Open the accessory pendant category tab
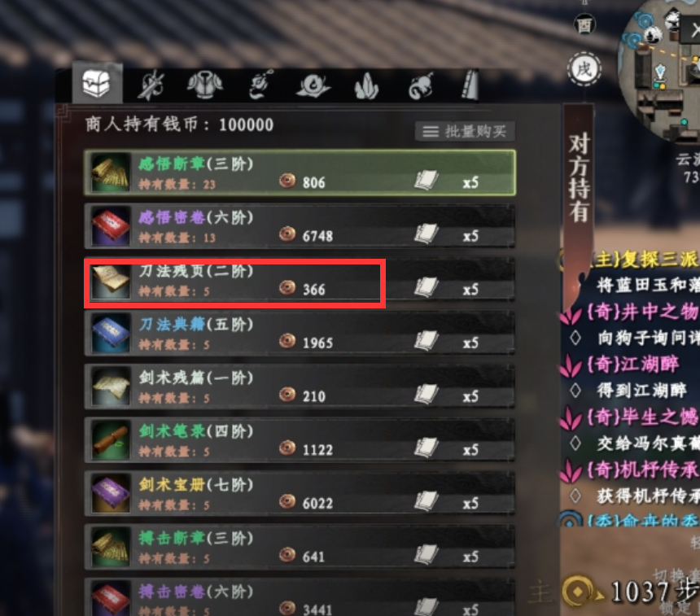The height and width of the screenshot is (616, 700). (260, 85)
